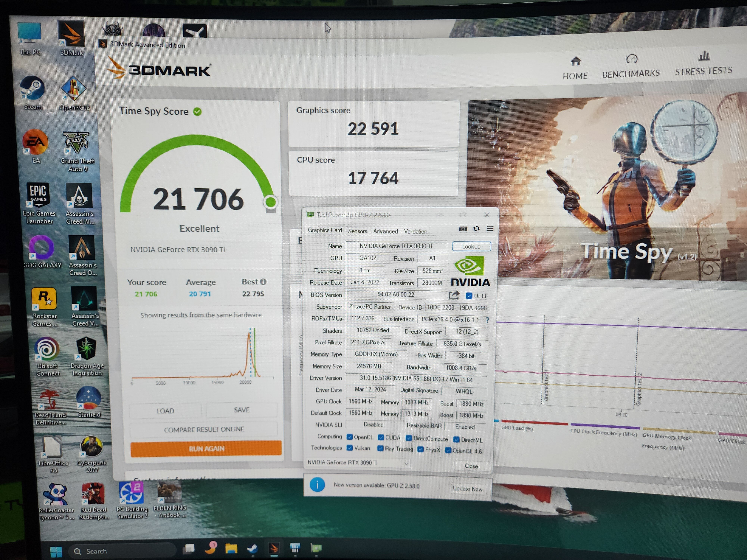Click the Best score info icon
Screen dimensions: 747x560
point(263,282)
